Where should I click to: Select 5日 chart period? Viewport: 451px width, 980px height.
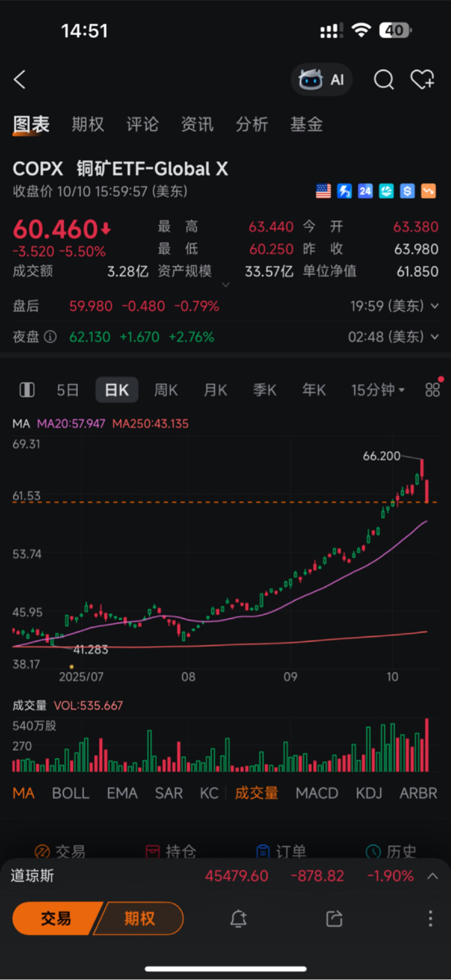68,390
